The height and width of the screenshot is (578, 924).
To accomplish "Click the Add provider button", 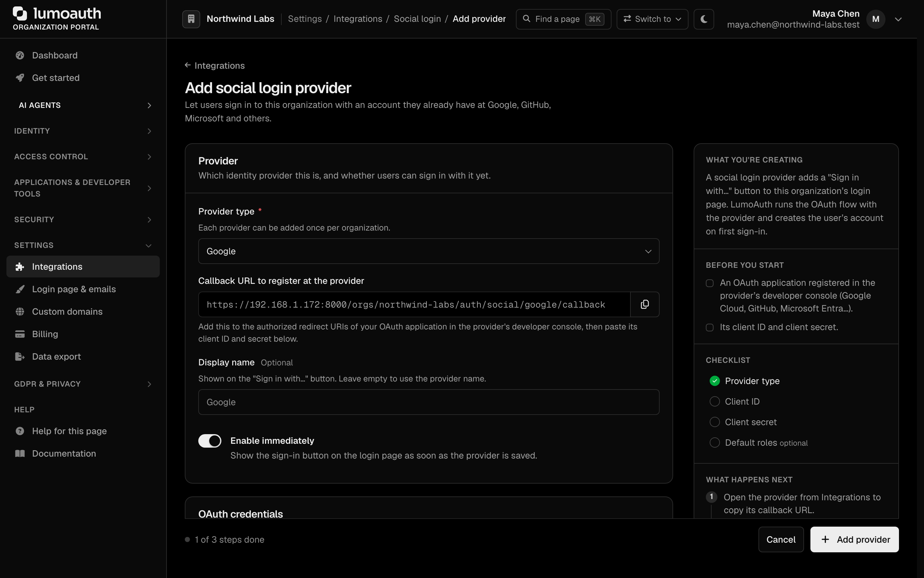I will 854,539.
